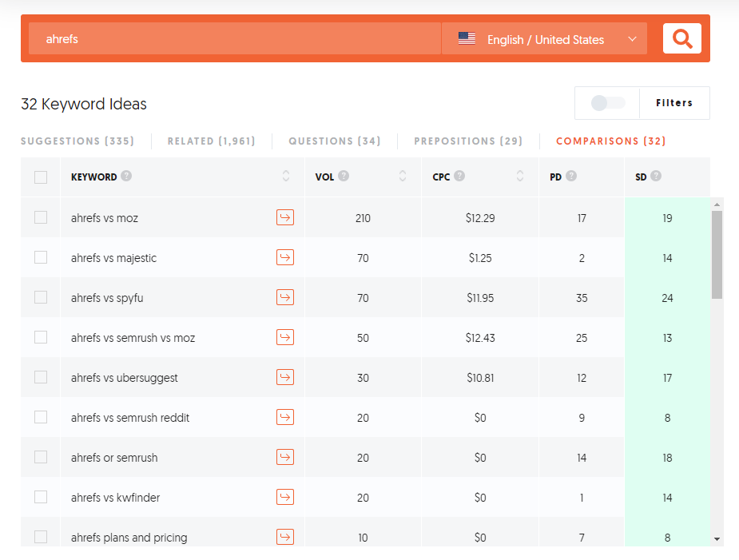Click the Filters button
The height and width of the screenshot is (560, 739).
click(674, 103)
